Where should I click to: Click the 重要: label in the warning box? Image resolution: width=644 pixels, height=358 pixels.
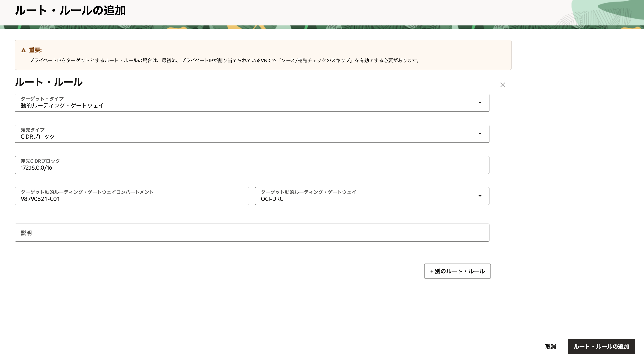35,50
